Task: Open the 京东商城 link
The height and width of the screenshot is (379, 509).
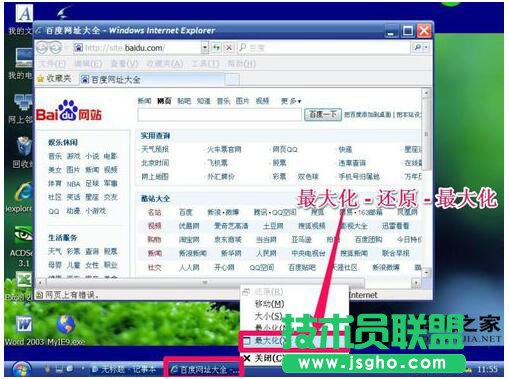Action: pyautogui.click(x=228, y=239)
